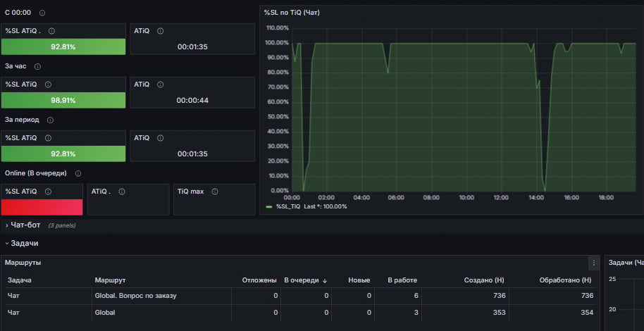
Task: Click Создано value 353
Action: (x=499, y=313)
